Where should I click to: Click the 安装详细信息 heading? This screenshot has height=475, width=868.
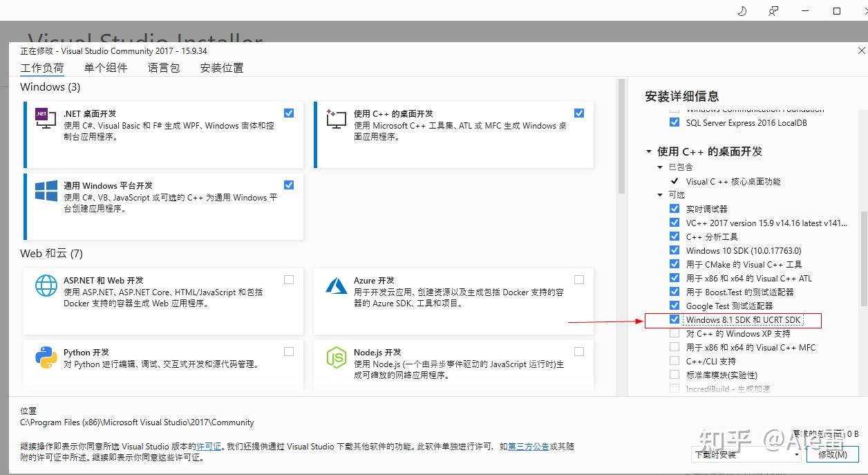682,97
